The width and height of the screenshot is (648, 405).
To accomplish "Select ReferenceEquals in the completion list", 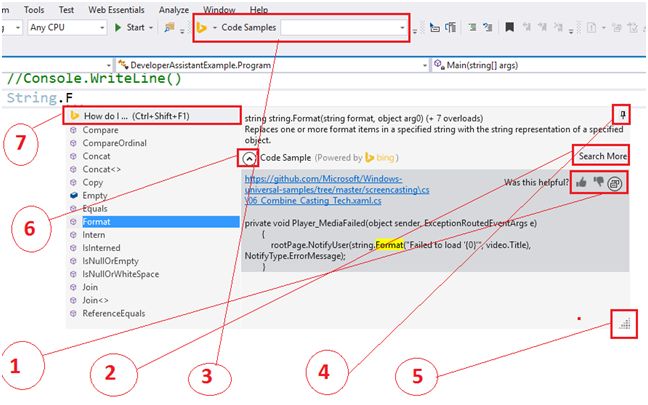I will tap(114, 313).
